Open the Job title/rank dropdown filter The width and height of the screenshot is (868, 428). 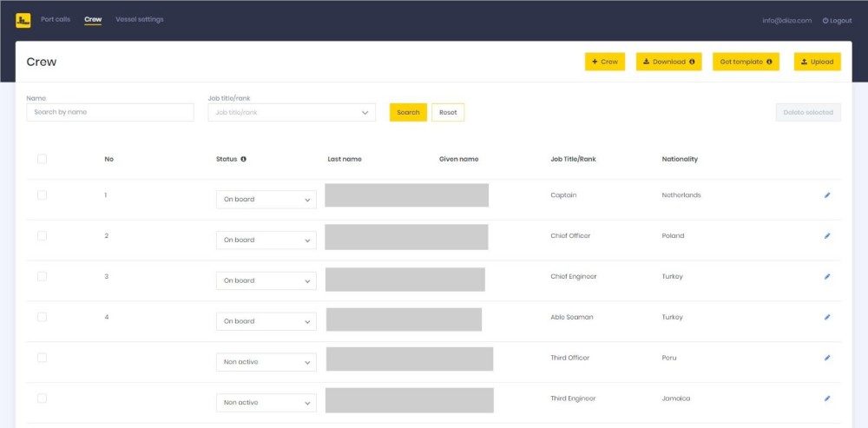292,112
